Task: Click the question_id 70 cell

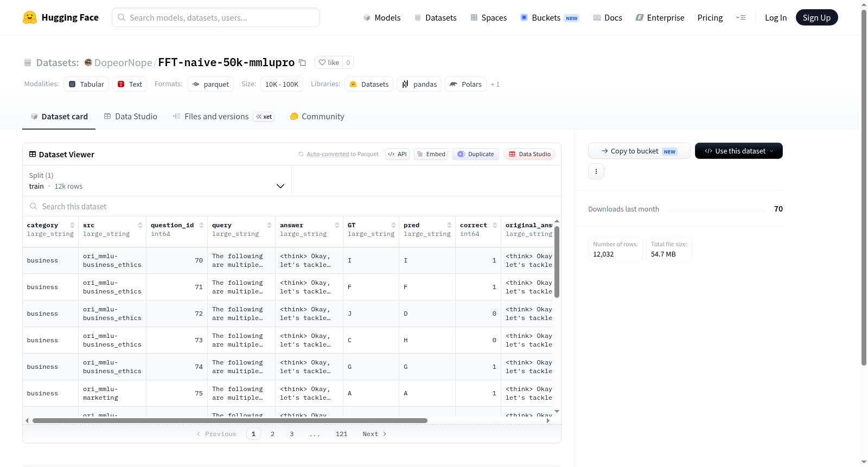Action: click(x=177, y=260)
